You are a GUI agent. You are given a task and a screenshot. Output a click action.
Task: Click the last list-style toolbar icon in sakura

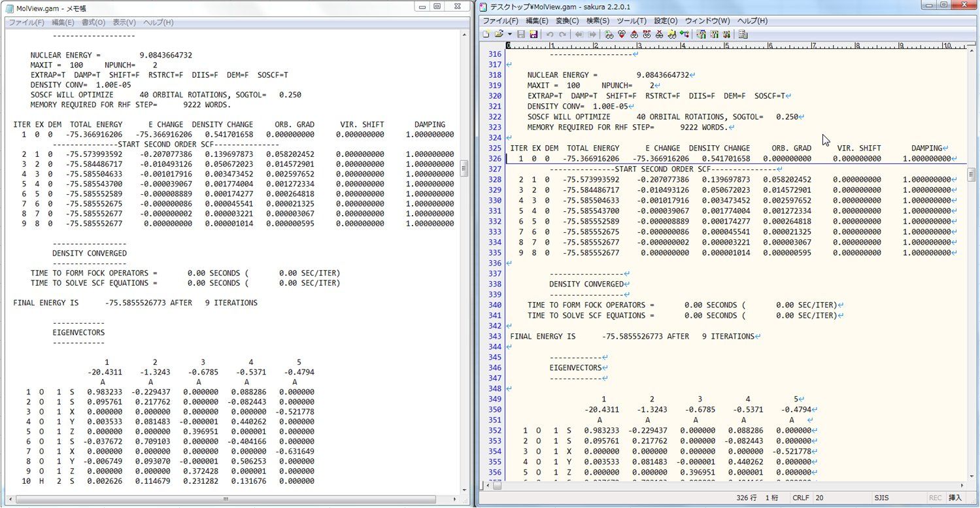[743, 34]
